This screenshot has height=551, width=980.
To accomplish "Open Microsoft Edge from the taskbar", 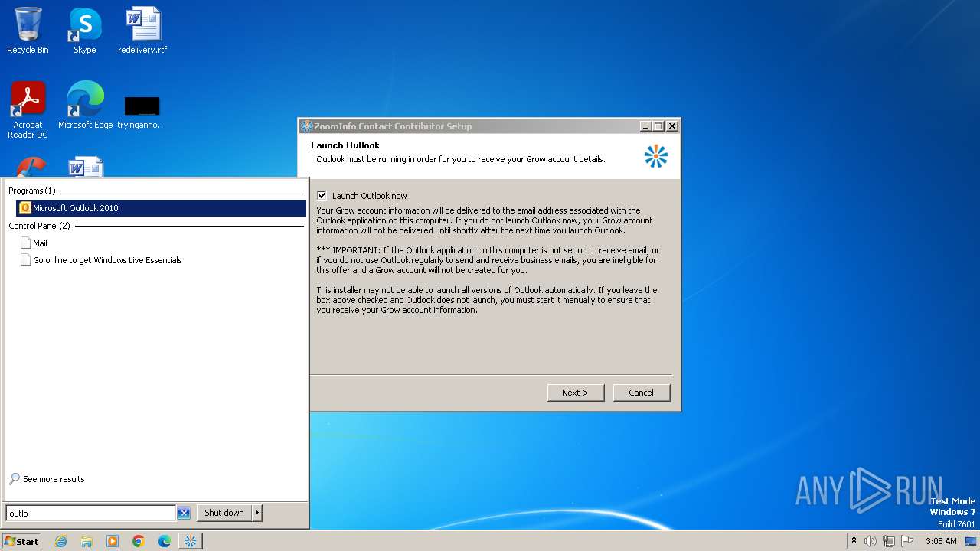I will point(165,541).
